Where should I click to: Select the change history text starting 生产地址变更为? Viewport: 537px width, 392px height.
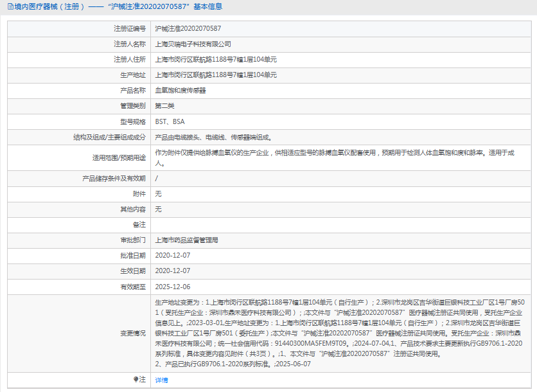[340, 333]
